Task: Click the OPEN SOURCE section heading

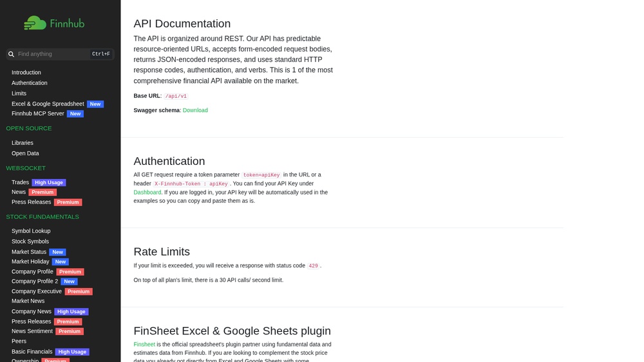Action: coord(29,128)
